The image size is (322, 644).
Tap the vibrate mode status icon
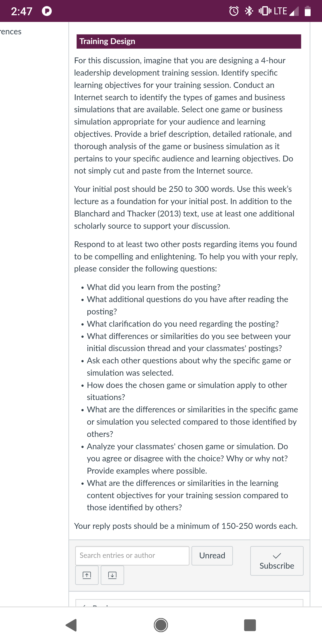click(265, 11)
